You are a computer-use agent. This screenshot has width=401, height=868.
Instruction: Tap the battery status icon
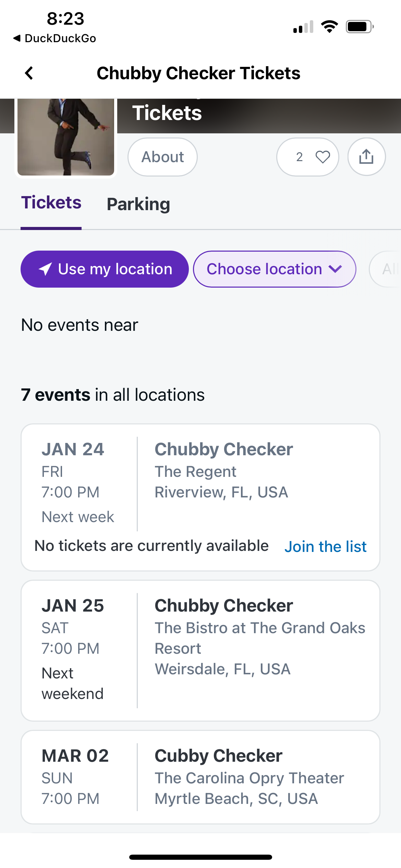359,26
